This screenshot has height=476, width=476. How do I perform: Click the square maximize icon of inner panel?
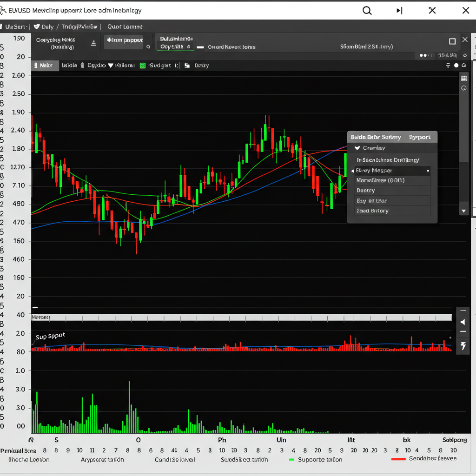coord(452,41)
